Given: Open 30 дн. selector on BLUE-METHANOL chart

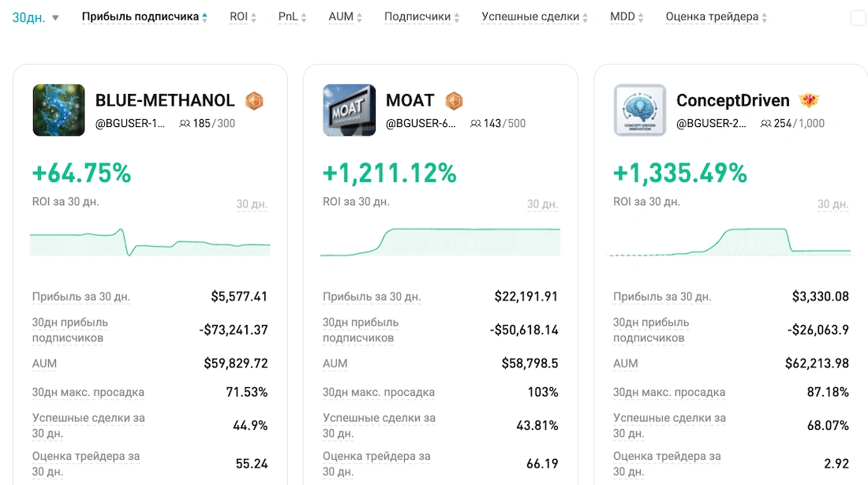Looking at the screenshot, I should pyautogui.click(x=252, y=204).
